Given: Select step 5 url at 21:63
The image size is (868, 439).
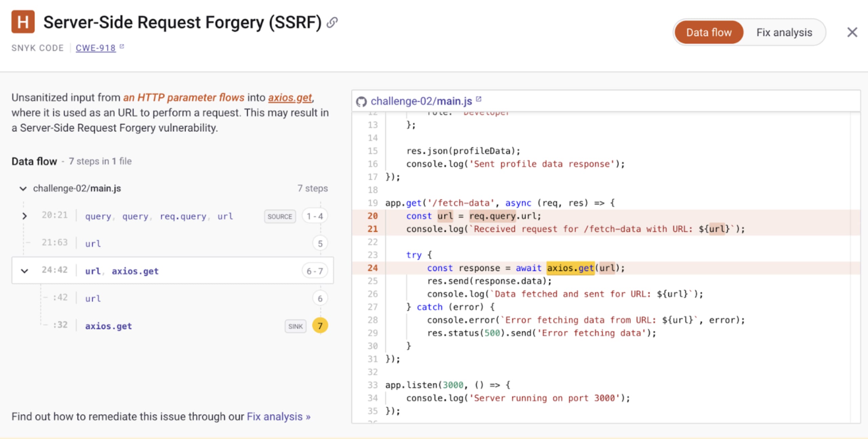Looking at the screenshot, I should point(173,243).
